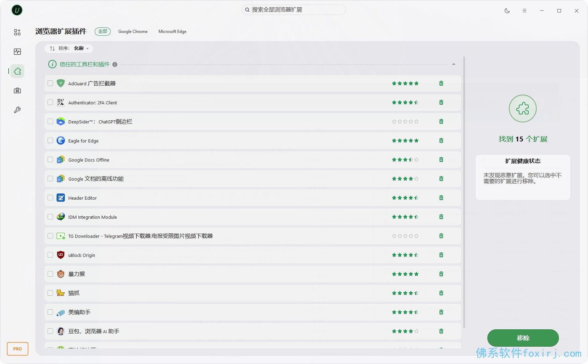Open the toolbox briefcase sidebar icon

[17, 90]
